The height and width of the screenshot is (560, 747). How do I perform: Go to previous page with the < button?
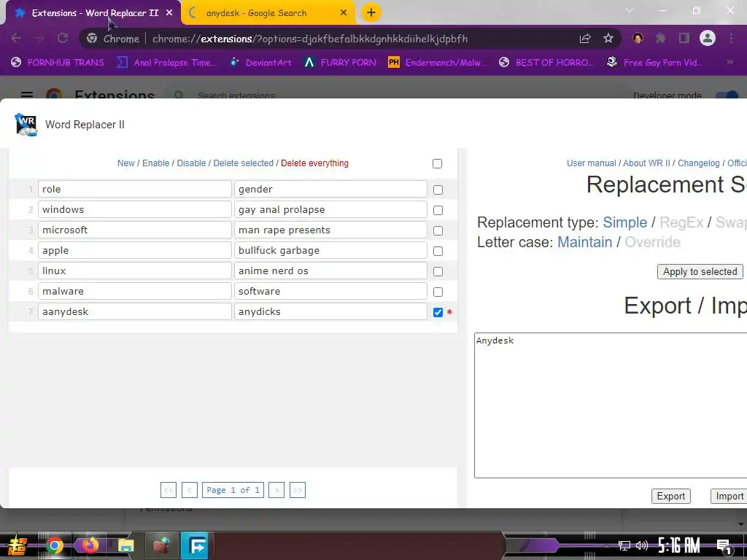tap(190, 490)
